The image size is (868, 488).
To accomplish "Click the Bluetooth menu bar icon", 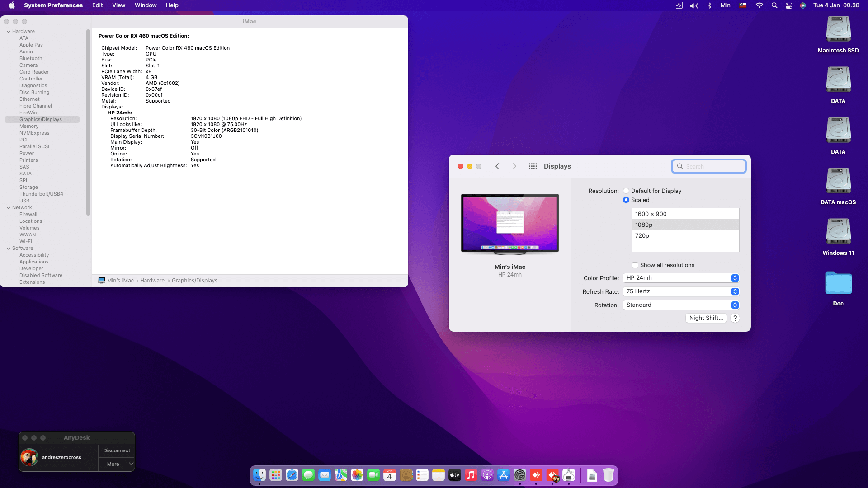I will [709, 5].
